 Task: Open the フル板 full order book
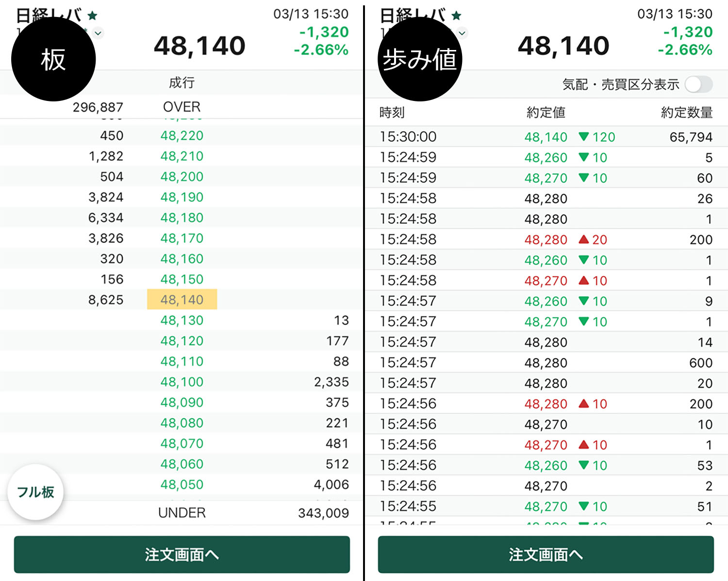pyautogui.click(x=35, y=492)
